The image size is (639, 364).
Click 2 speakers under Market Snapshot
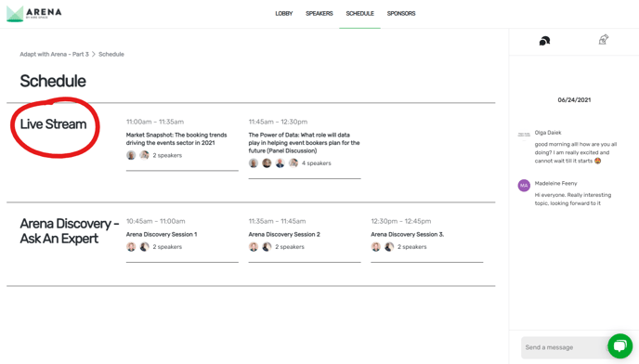[x=167, y=155]
